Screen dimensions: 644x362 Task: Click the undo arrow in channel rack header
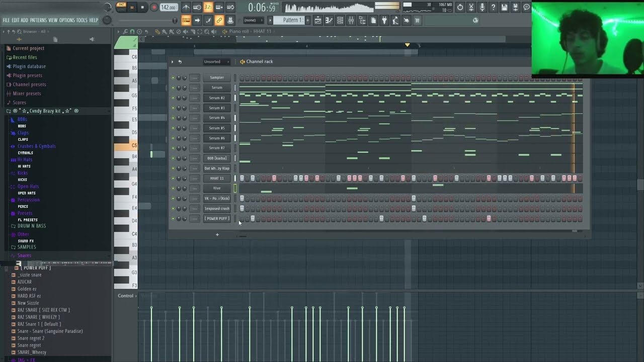(x=180, y=62)
